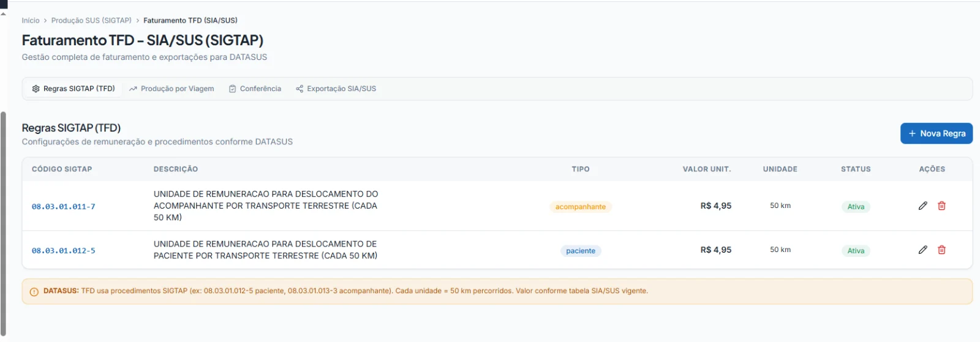Delete rule 08.03.01.011-7 via trash icon
Image resolution: width=980 pixels, height=342 pixels.
point(941,206)
